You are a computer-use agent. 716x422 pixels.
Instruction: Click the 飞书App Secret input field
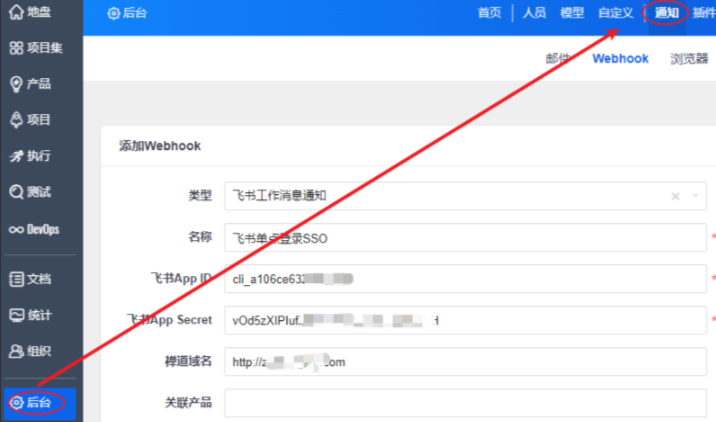click(x=465, y=320)
